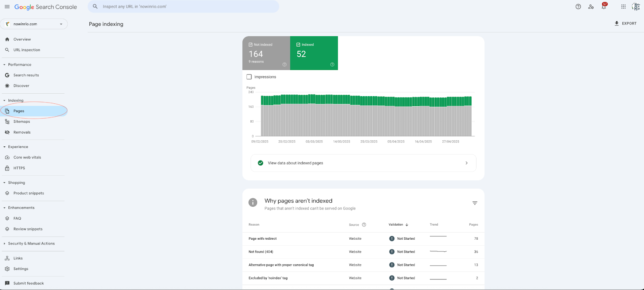
Task: Open Sitemaps in the sidebar
Action: 21,121
